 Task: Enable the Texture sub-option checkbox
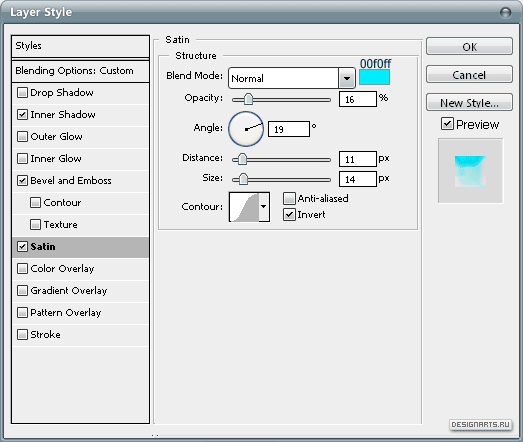coord(35,225)
